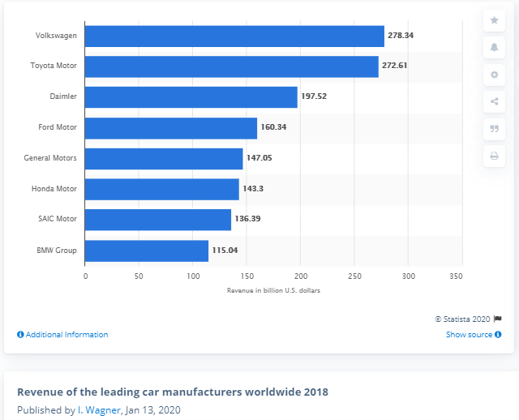The image size is (519, 420).
Task: Click the value label 278.34
Action: click(401, 36)
